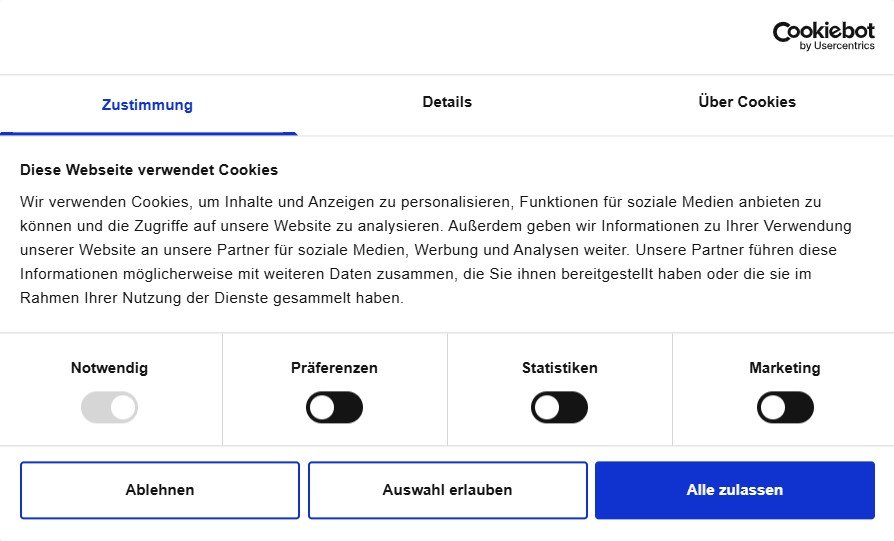Click the Marketing category label
The width and height of the screenshot is (894, 541).
pos(785,368)
